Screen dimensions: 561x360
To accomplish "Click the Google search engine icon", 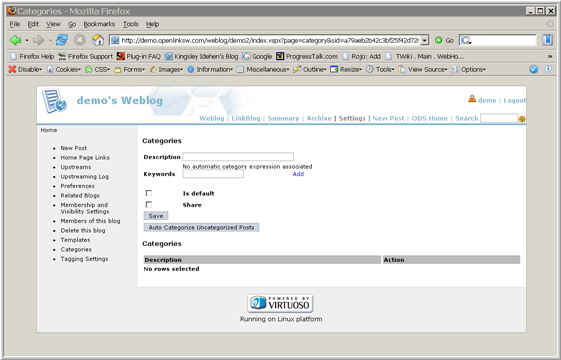I will pos(465,40).
